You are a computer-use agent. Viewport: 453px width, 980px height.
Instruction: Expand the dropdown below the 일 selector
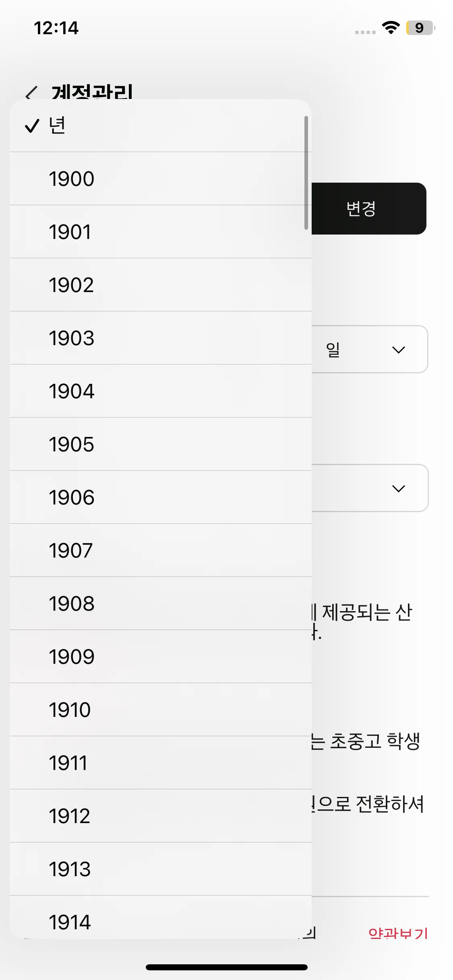click(369, 488)
